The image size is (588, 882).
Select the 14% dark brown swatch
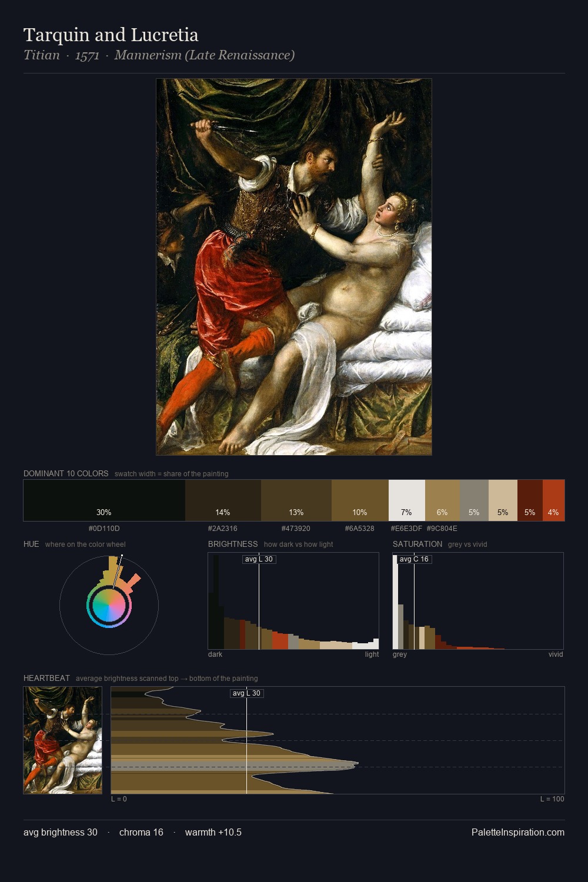[223, 500]
